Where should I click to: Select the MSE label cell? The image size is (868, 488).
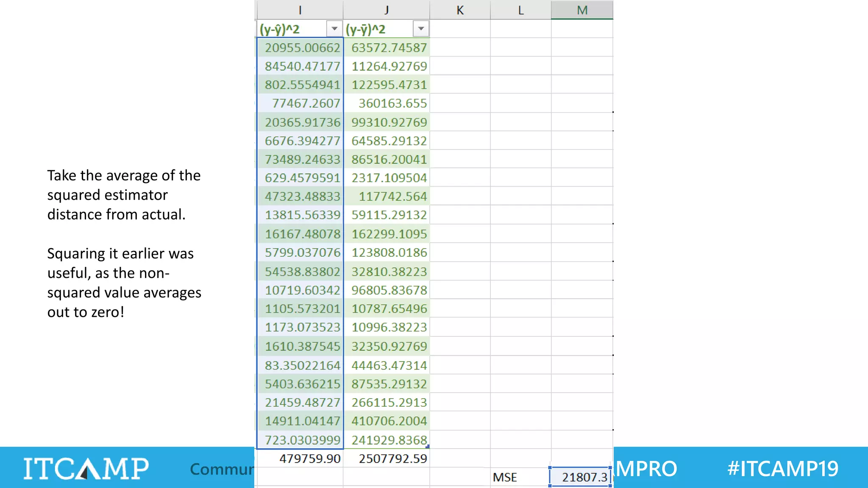[x=521, y=477]
